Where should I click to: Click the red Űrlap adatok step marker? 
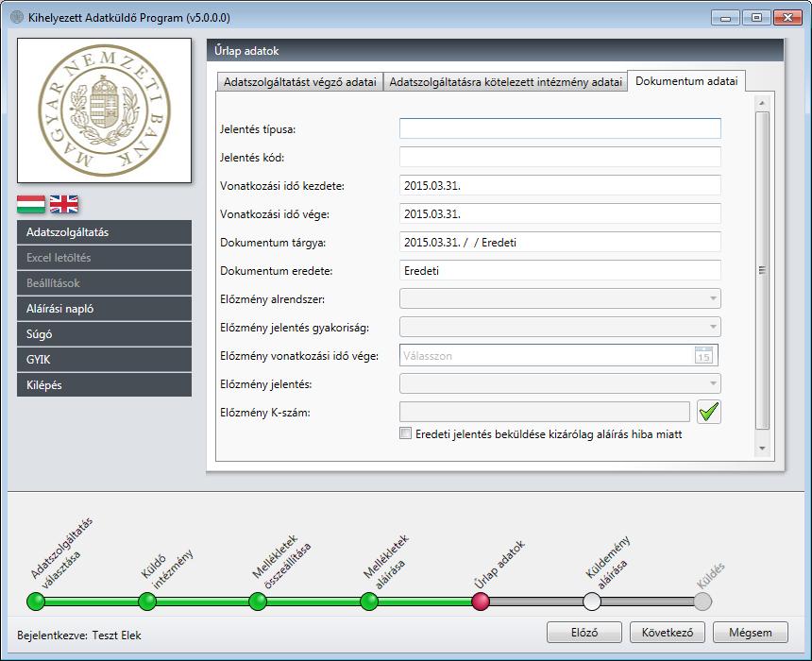click(481, 602)
